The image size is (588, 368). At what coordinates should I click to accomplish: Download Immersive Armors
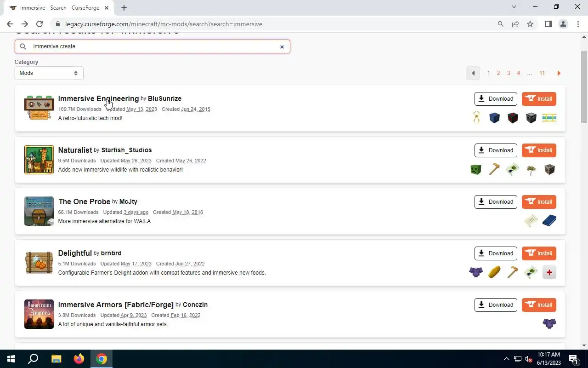tap(496, 305)
